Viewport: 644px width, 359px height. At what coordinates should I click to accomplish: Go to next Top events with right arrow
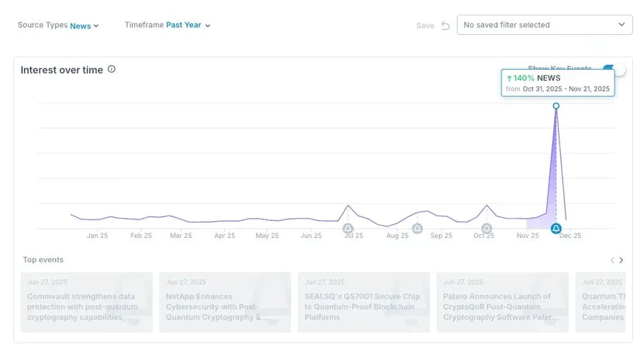click(x=621, y=261)
